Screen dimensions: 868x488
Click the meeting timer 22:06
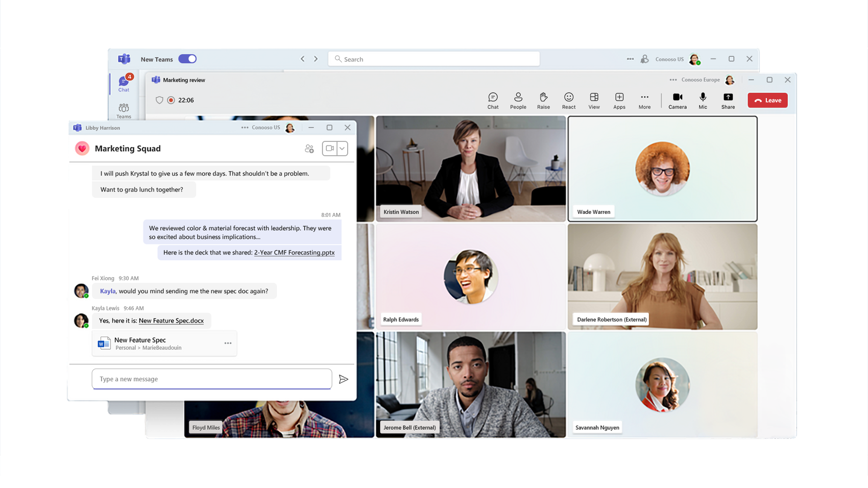[186, 100]
